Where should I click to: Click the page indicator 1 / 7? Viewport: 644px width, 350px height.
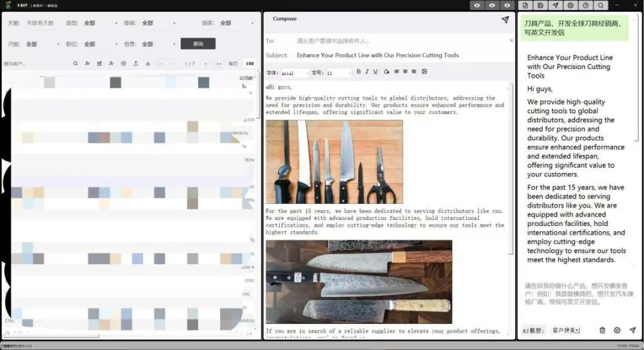(x=189, y=64)
